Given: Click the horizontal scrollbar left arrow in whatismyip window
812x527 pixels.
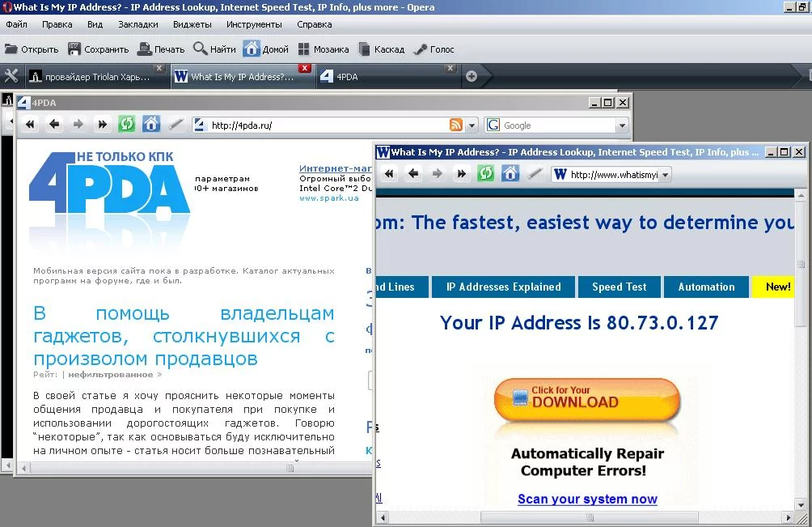Looking at the screenshot, I should pos(383,517).
